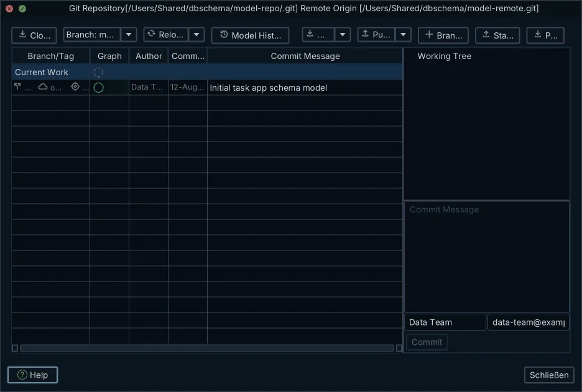This screenshot has width=582, height=392.
Task: Click the cloud remote origin icon
Action: click(43, 87)
